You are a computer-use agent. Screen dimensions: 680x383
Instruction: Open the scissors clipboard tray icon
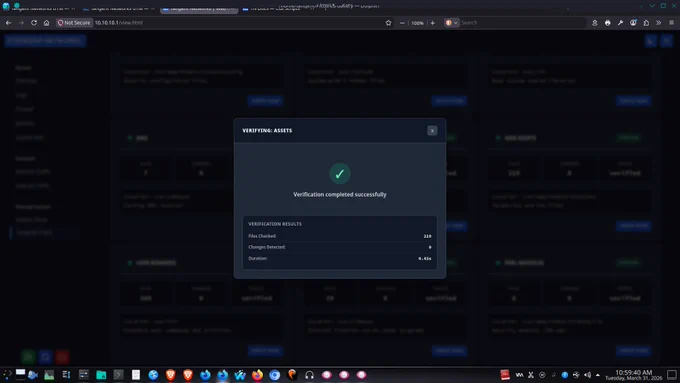click(530, 375)
